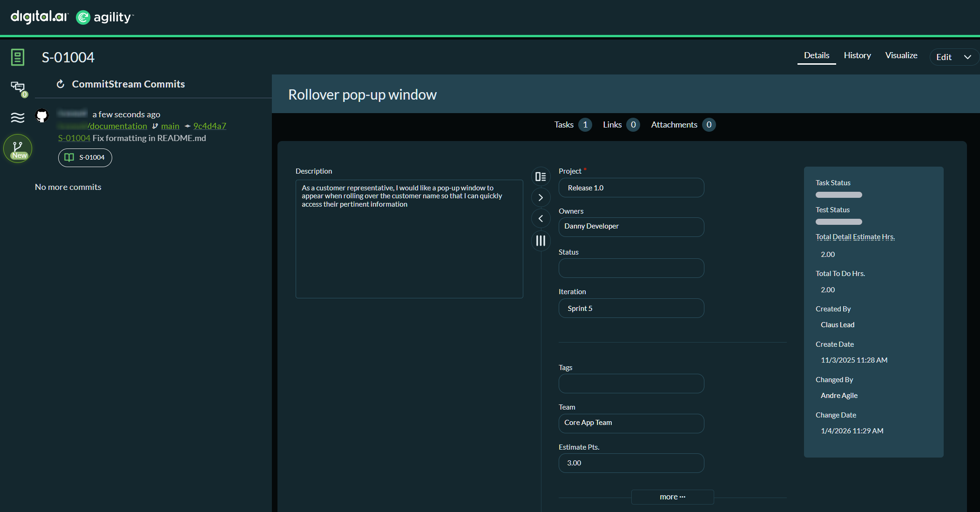The image size is (980, 512).
Task: Open the Tasks count tab
Action: (573, 124)
